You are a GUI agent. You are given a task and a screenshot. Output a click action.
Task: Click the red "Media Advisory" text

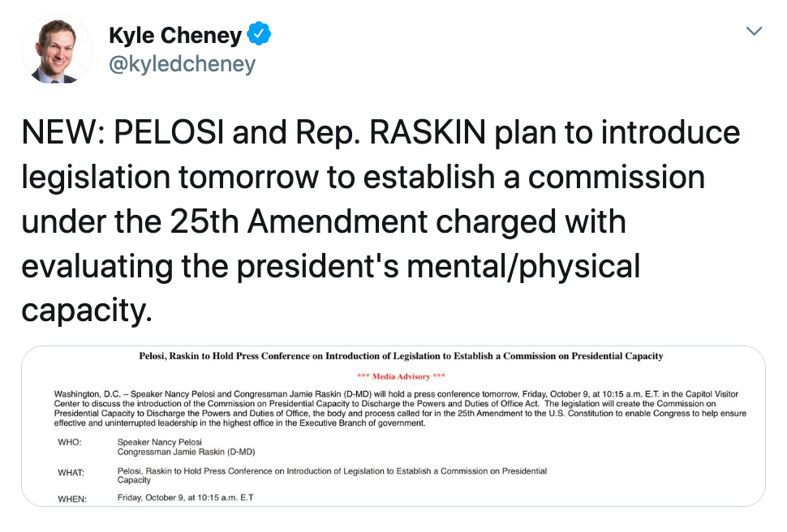pos(401,376)
